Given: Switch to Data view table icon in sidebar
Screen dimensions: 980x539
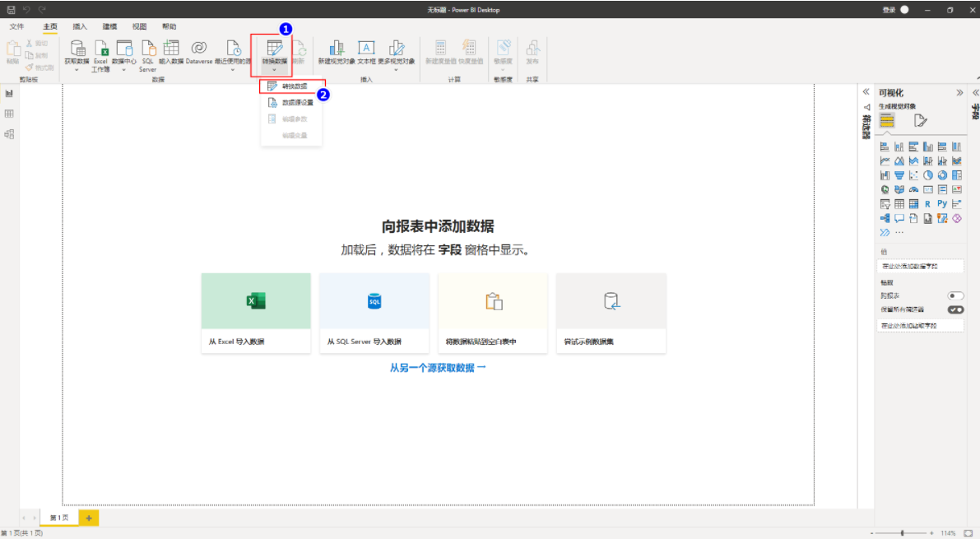Looking at the screenshot, I should tap(9, 114).
